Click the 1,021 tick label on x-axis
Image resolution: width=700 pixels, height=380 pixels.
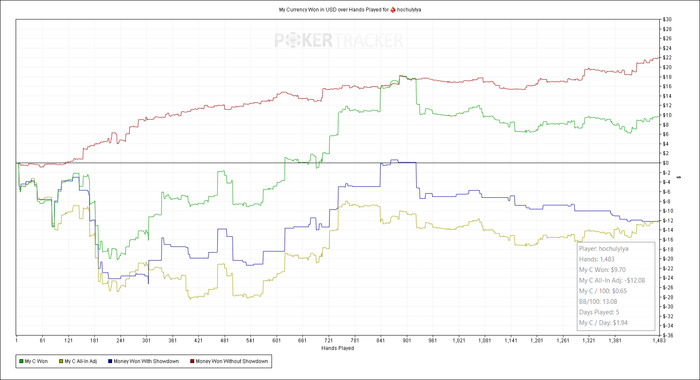pos(458,341)
